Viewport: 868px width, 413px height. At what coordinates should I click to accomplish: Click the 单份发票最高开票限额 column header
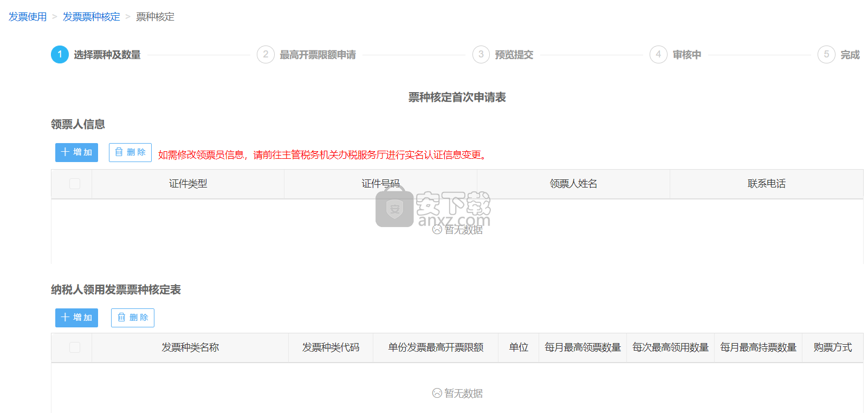point(436,347)
